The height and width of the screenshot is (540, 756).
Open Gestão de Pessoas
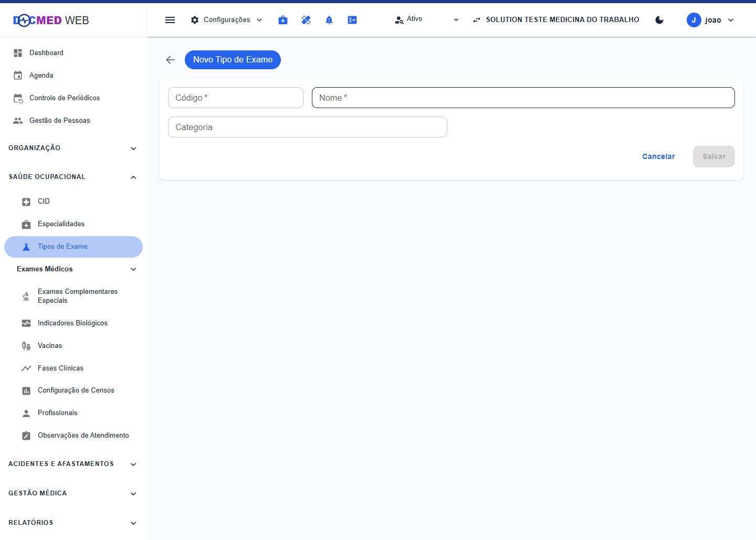point(73,121)
